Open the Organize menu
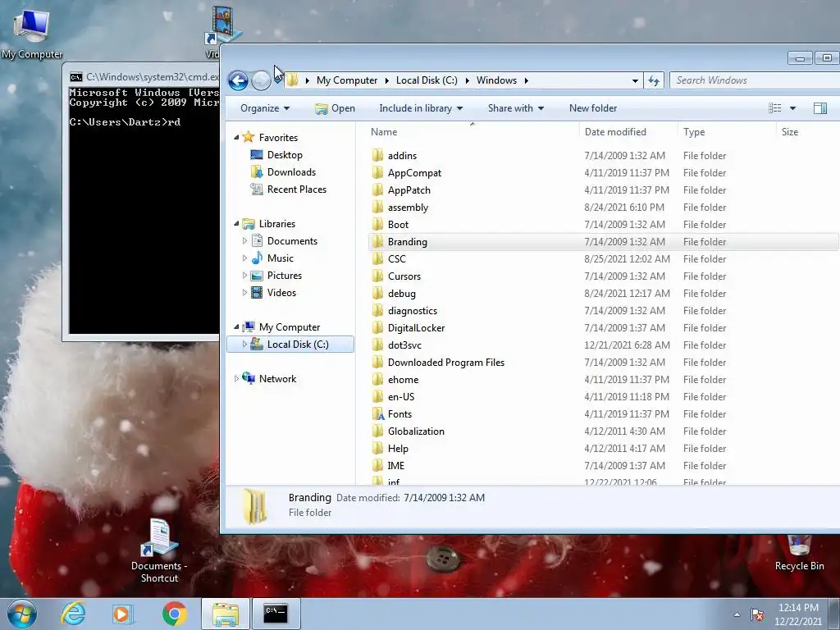Viewport: 840px width, 630px height. coord(265,108)
